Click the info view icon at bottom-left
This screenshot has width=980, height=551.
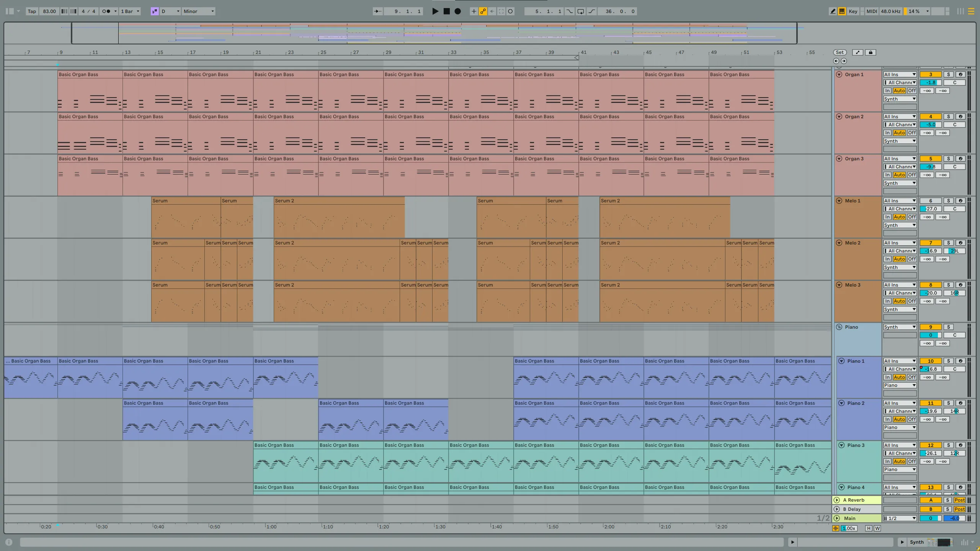click(x=9, y=542)
